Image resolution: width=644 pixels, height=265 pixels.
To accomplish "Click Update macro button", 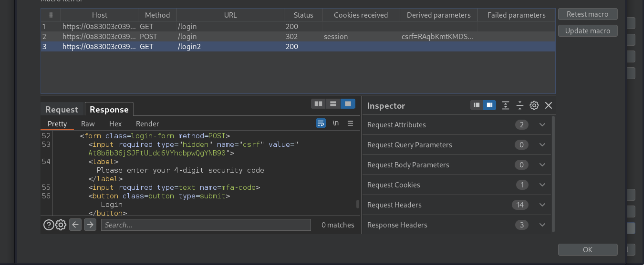I will [x=588, y=31].
